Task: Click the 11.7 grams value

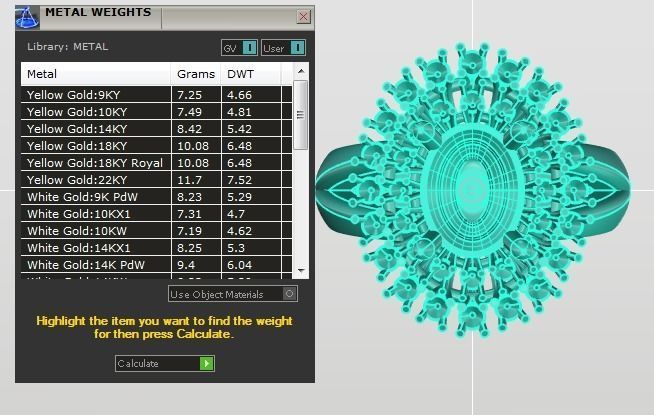Action: (x=189, y=180)
